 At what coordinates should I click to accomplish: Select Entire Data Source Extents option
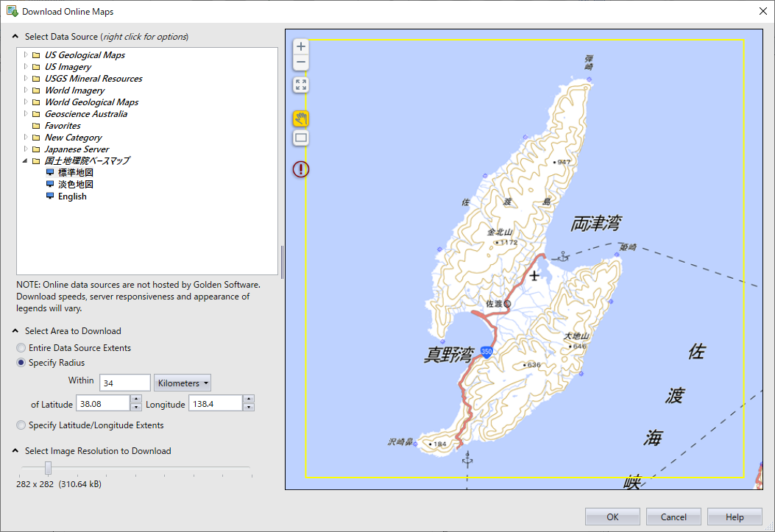[21, 348]
